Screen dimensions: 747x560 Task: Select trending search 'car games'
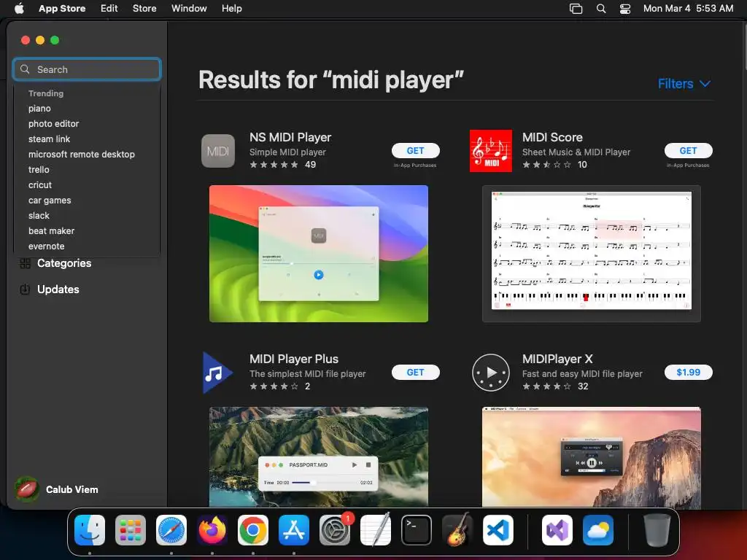(x=50, y=201)
